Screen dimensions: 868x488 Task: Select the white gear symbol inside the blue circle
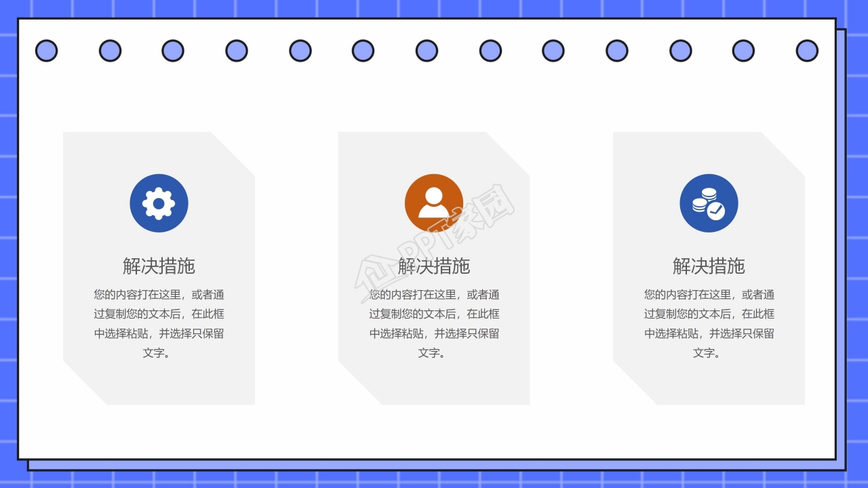point(159,202)
